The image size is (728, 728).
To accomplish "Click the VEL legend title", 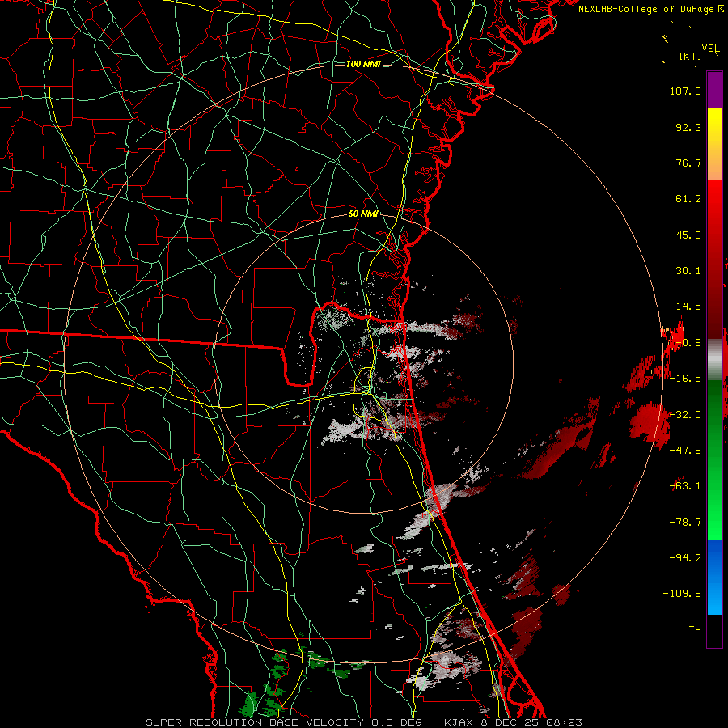I will click(710, 49).
